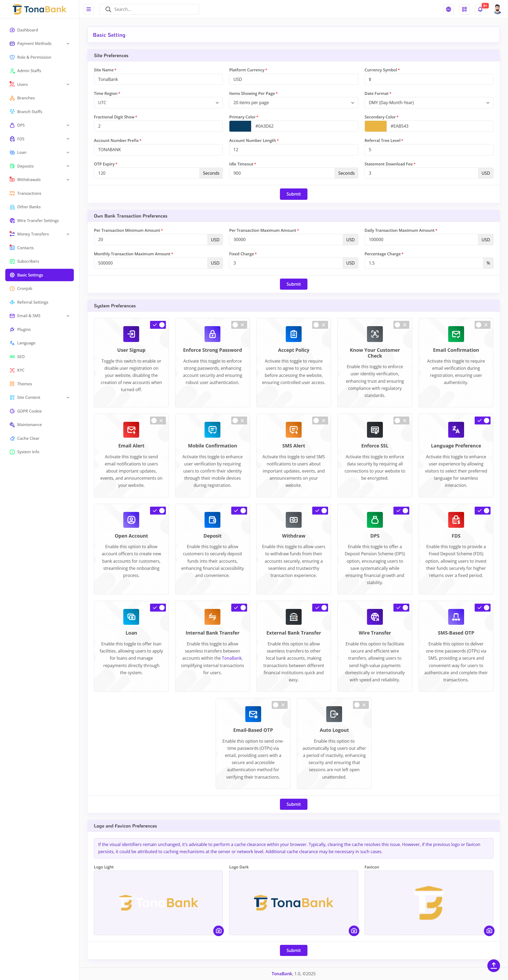Enable the Enforce SSL toggle
508x980 pixels.
click(x=401, y=420)
